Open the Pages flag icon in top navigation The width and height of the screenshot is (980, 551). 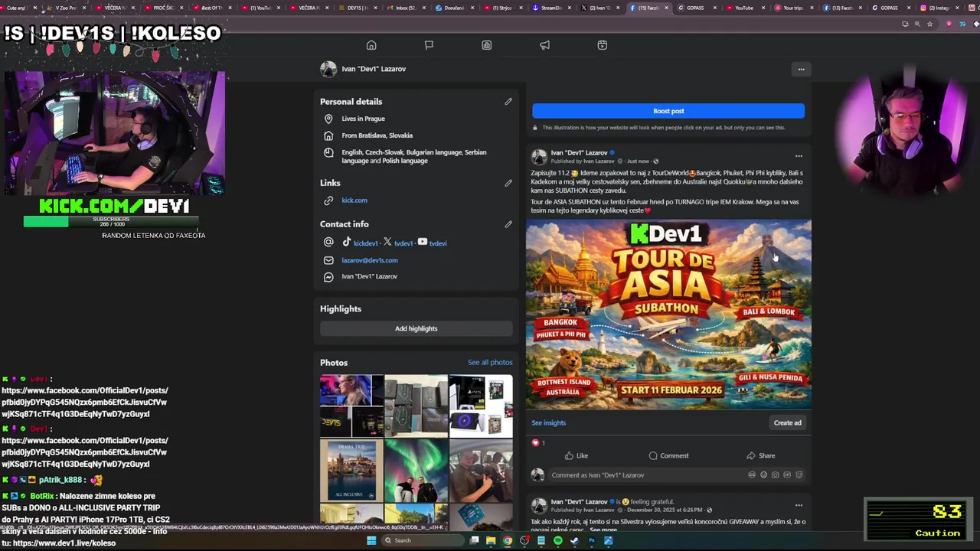(429, 45)
